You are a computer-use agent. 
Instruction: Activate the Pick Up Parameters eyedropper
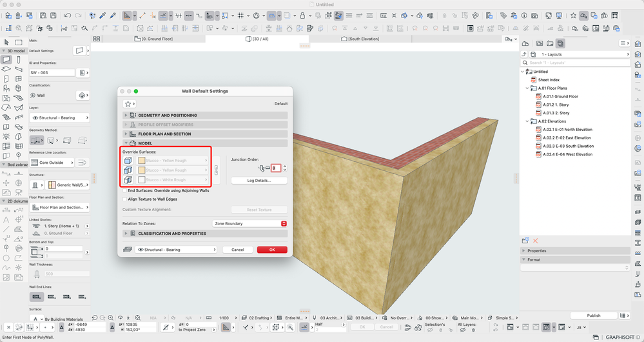(102, 15)
